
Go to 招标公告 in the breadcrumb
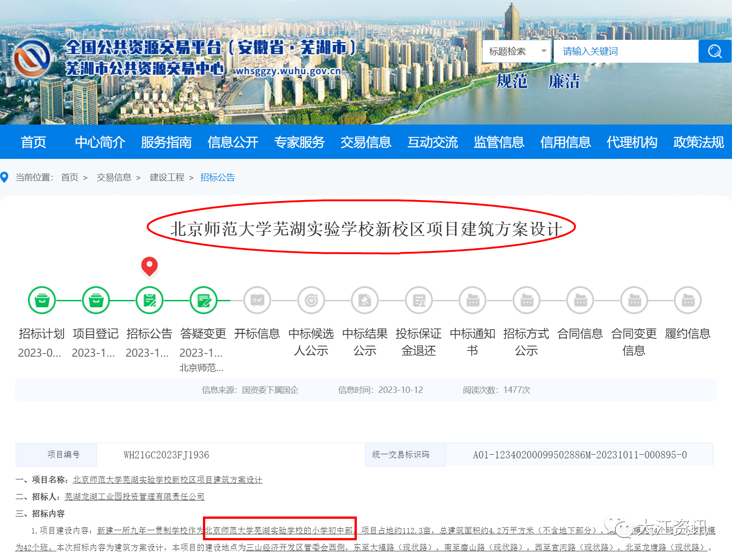pyautogui.click(x=218, y=177)
